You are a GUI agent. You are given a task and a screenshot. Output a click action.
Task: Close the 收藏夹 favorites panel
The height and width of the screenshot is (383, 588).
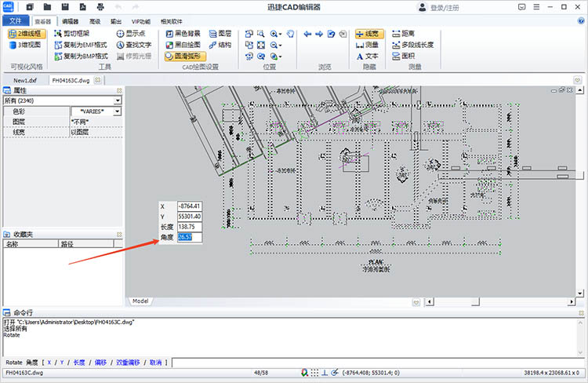click(119, 235)
